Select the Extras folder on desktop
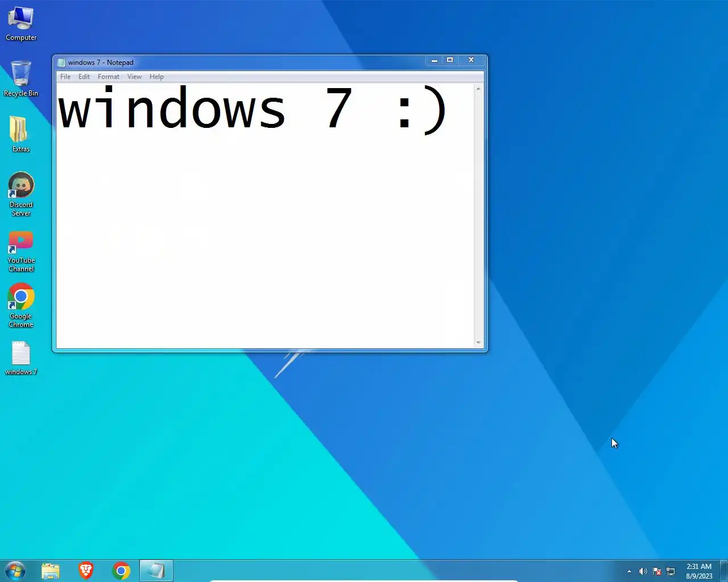This screenshot has width=728, height=582. [21, 134]
